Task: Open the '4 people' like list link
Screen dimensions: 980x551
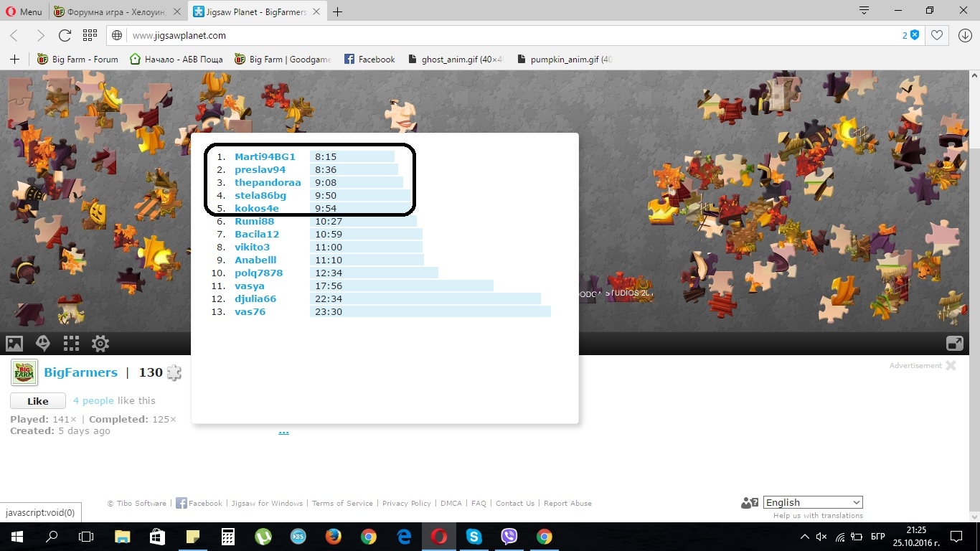Action: click(x=93, y=400)
